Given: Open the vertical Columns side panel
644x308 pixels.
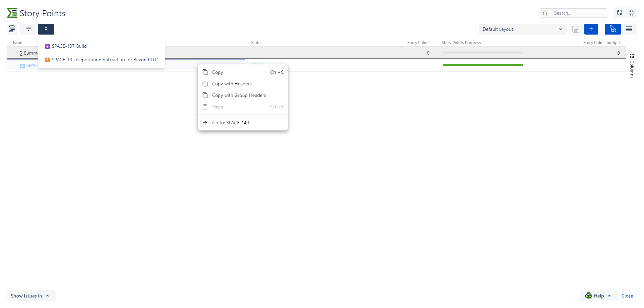Looking at the screenshot, I should tap(632, 66).
